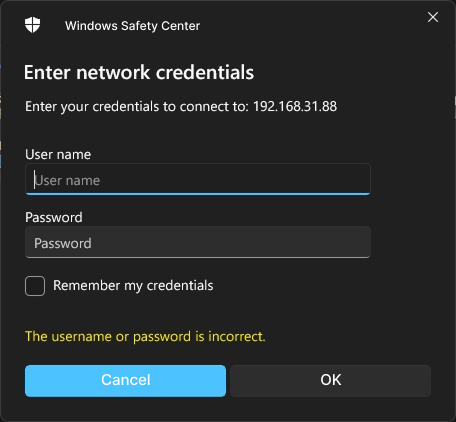
Task: Confirm credentials with the OK button
Action: 330,381
